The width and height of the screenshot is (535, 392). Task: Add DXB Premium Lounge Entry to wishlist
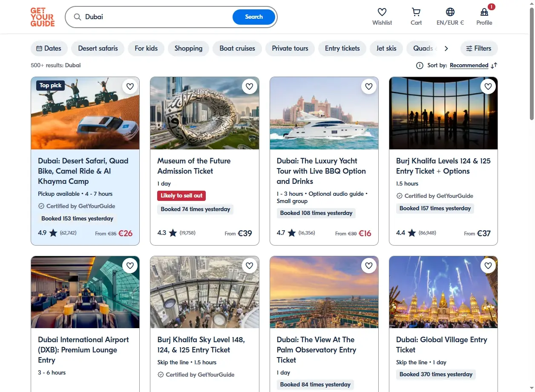(130, 266)
